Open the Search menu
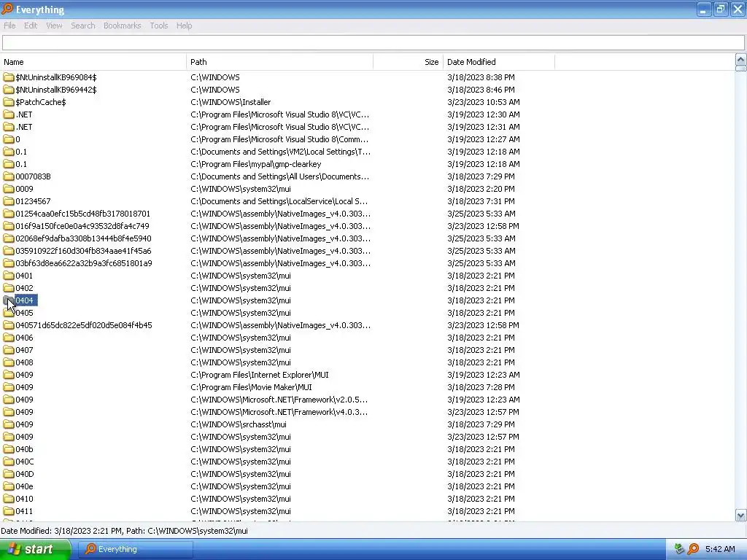The image size is (747, 560). (x=83, y=26)
